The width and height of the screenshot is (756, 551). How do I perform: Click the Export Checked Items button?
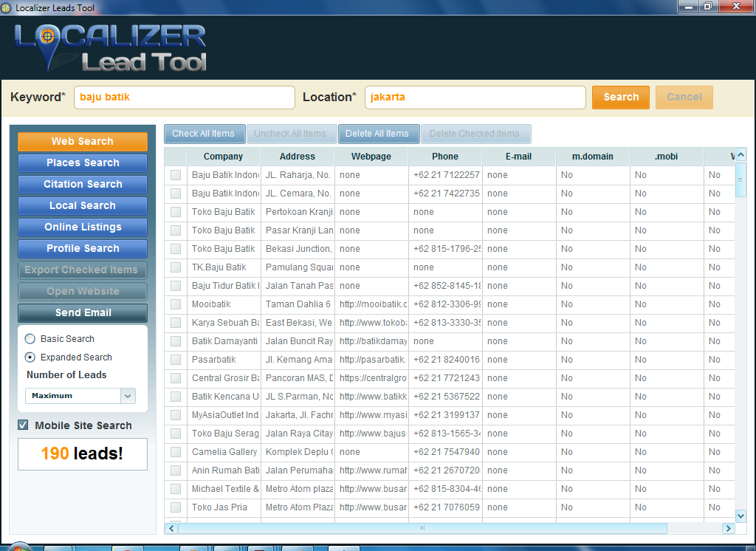click(83, 270)
